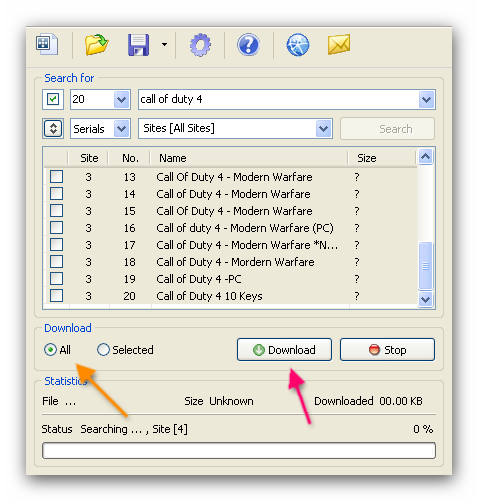
Task: Select the 'Selected' download radio button
Action: coord(103,350)
